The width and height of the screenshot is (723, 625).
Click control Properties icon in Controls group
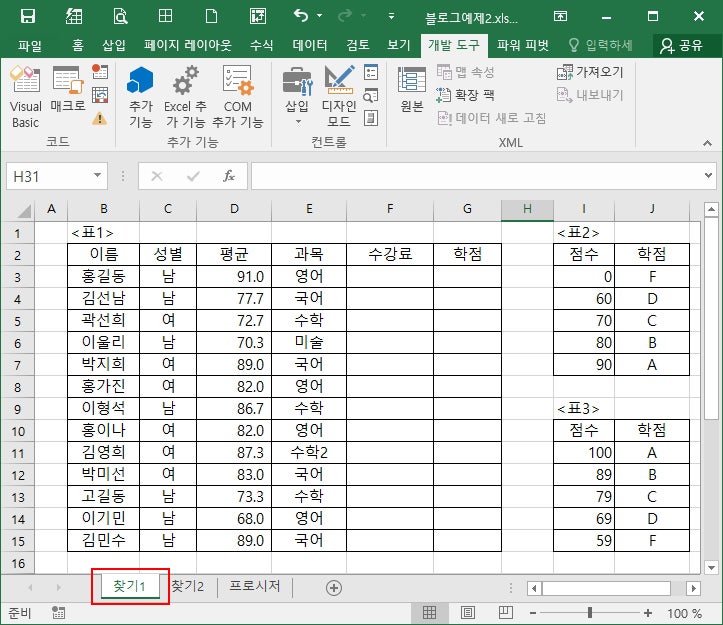pyautogui.click(x=371, y=72)
